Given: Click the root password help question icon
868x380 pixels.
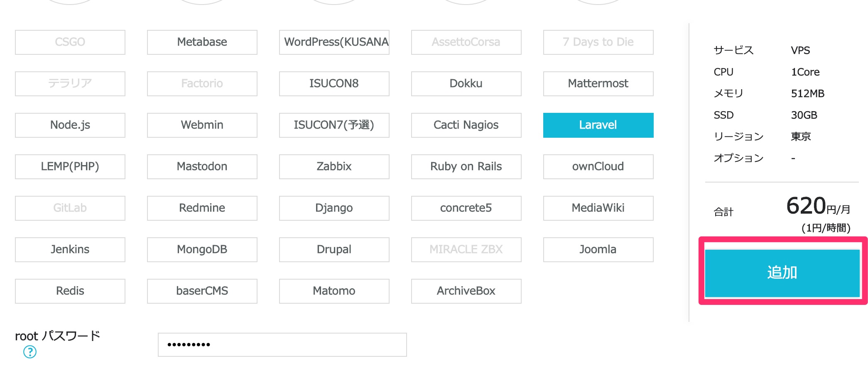Looking at the screenshot, I should (x=30, y=352).
